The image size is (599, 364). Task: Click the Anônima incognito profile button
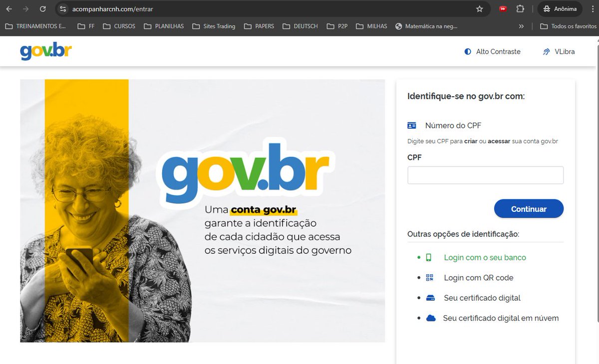pyautogui.click(x=560, y=9)
